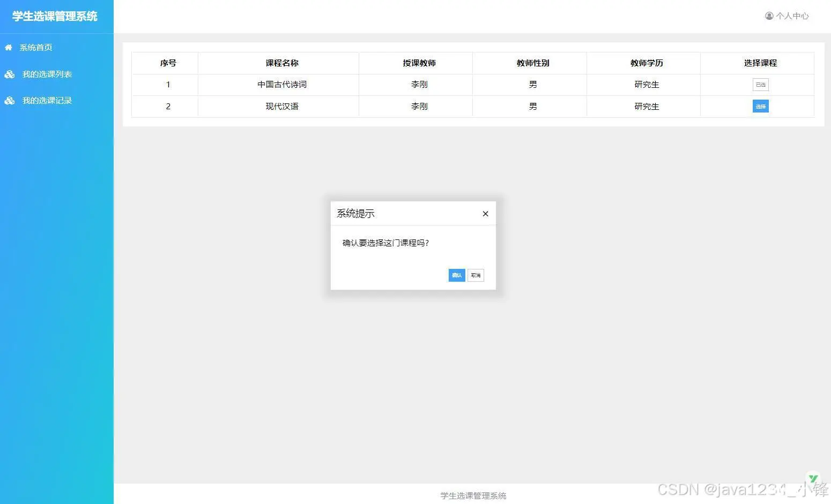831x504 pixels.
Task: Open the 个人中心 link
Action: pos(792,16)
